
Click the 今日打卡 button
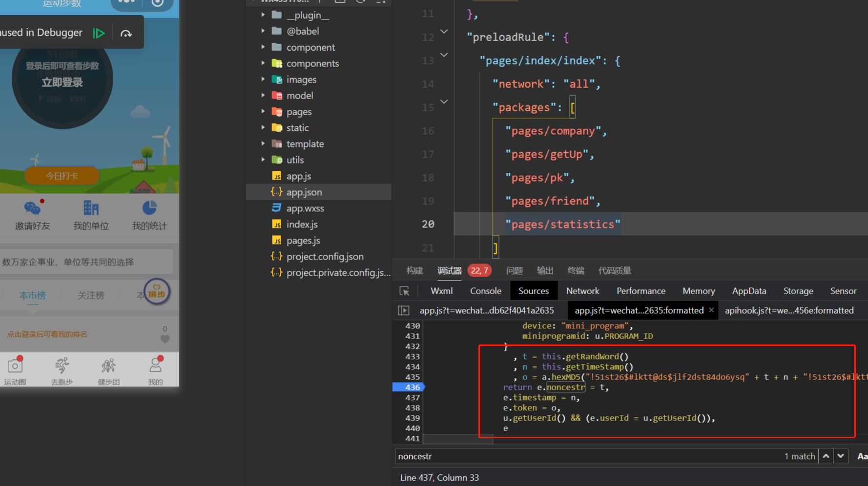pyautogui.click(x=62, y=176)
